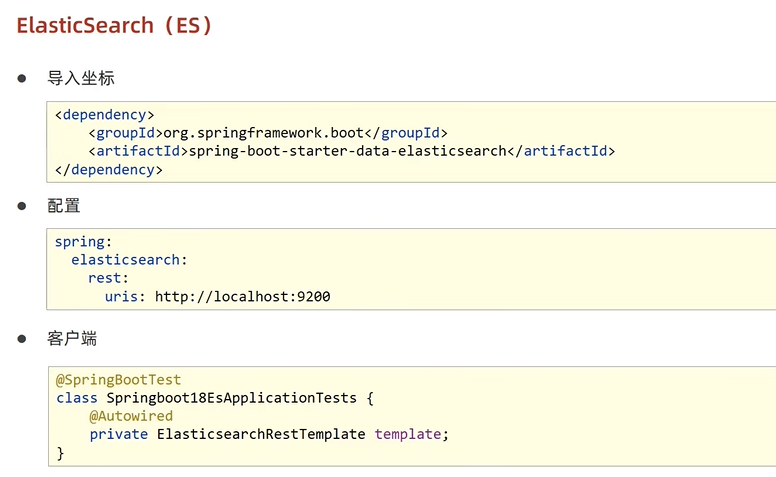Open the http://localhost:9200 URL
The image size is (776, 477).
pyautogui.click(x=242, y=296)
